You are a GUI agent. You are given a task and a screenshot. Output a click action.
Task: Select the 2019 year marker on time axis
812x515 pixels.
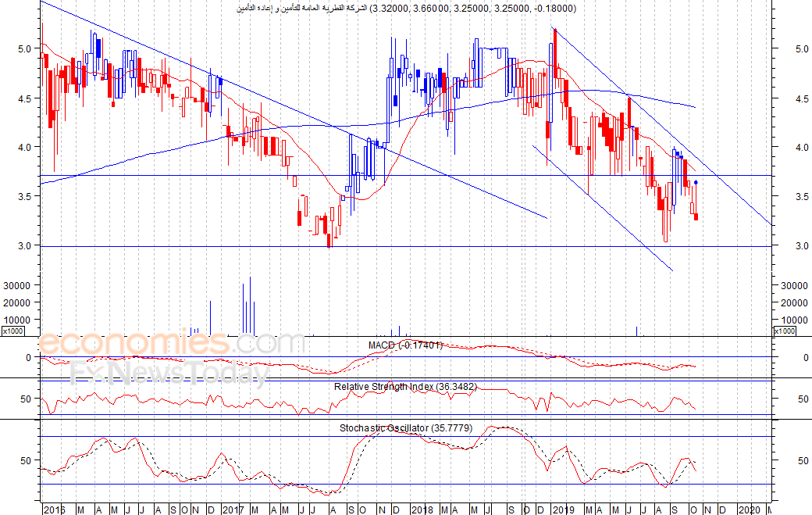tap(562, 510)
